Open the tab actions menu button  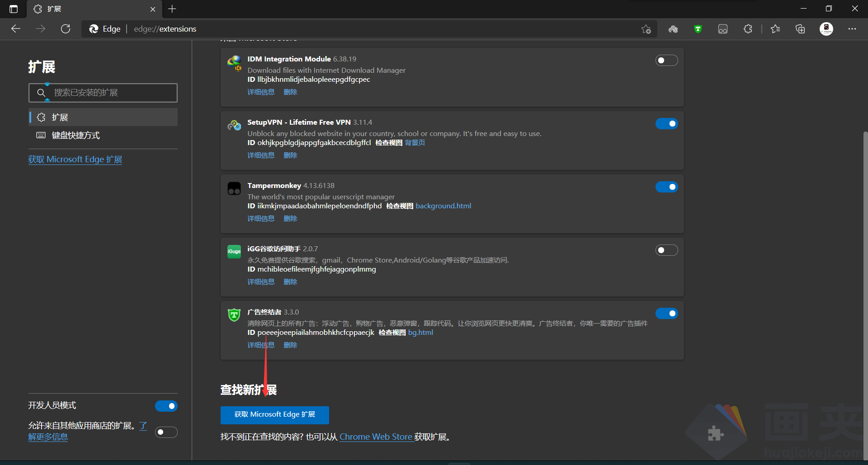click(14, 9)
